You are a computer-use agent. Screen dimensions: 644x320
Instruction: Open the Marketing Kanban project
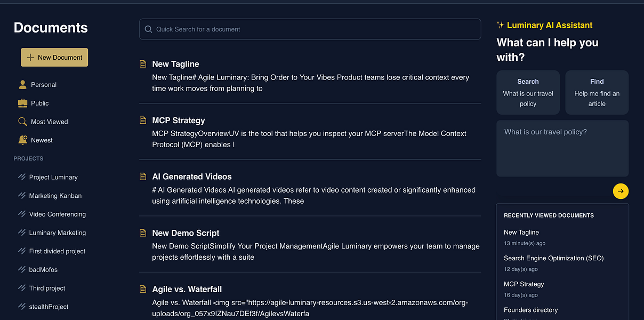click(55, 196)
